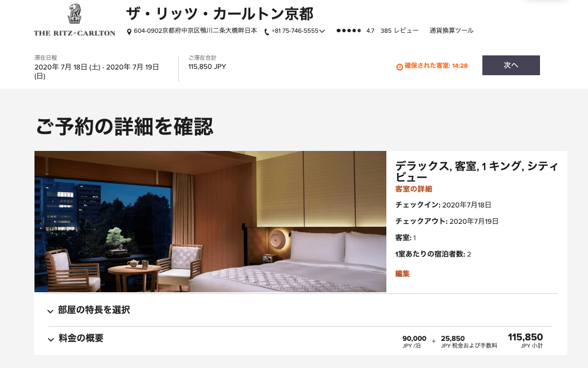Open the 通貨換算ツール currency tool
Viewport: 588px width, 368px height.
coord(451,31)
